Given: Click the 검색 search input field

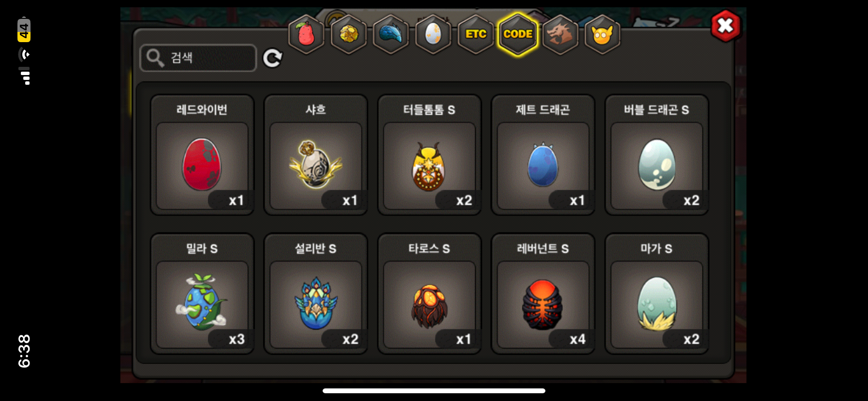Looking at the screenshot, I should (x=198, y=58).
